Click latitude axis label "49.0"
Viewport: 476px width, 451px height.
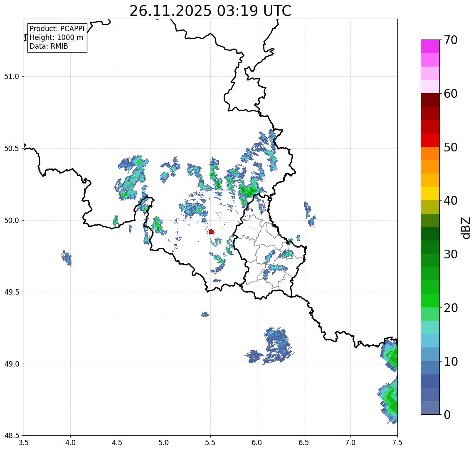coord(12,364)
